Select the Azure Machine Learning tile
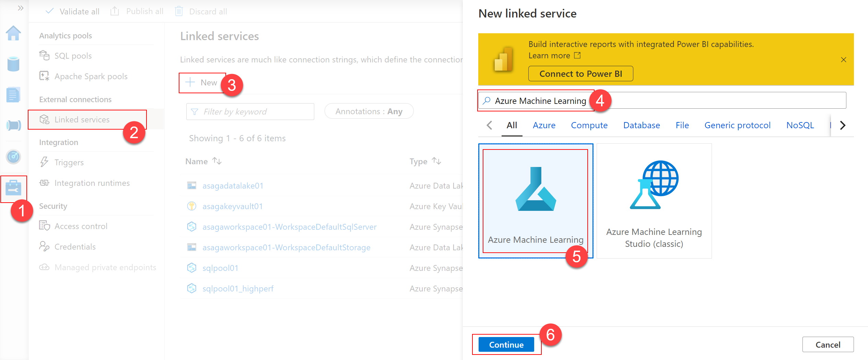The image size is (868, 360). point(536,201)
